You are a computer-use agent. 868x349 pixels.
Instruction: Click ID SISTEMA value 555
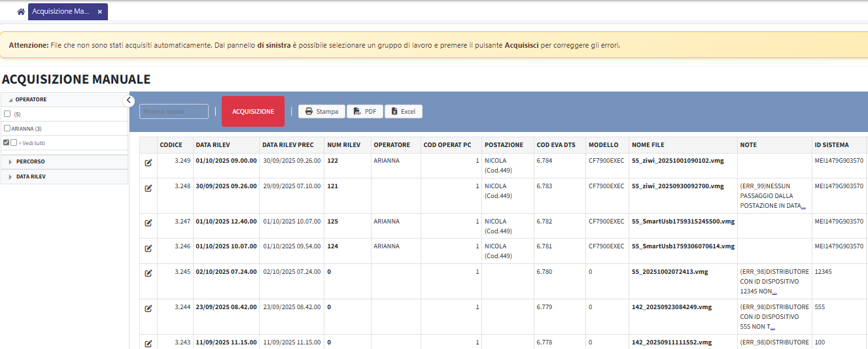pyautogui.click(x=820, y=307)
